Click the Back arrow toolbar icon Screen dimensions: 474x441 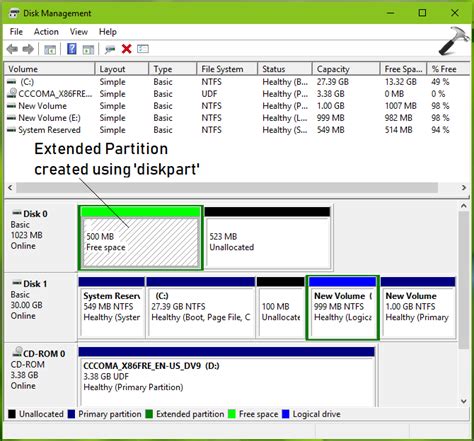pos(12,49)
